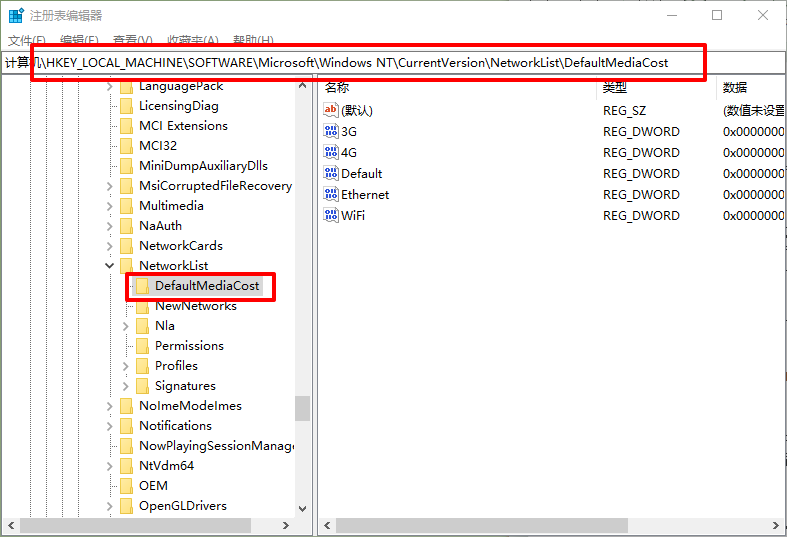This screenshot has height=537, width=787.
Task: Select the NewNetworks key in tree
Action: click(195, 306)
